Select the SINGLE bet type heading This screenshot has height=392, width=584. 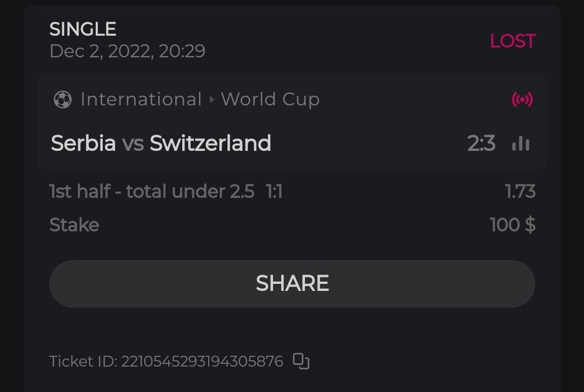pos(83,29)
